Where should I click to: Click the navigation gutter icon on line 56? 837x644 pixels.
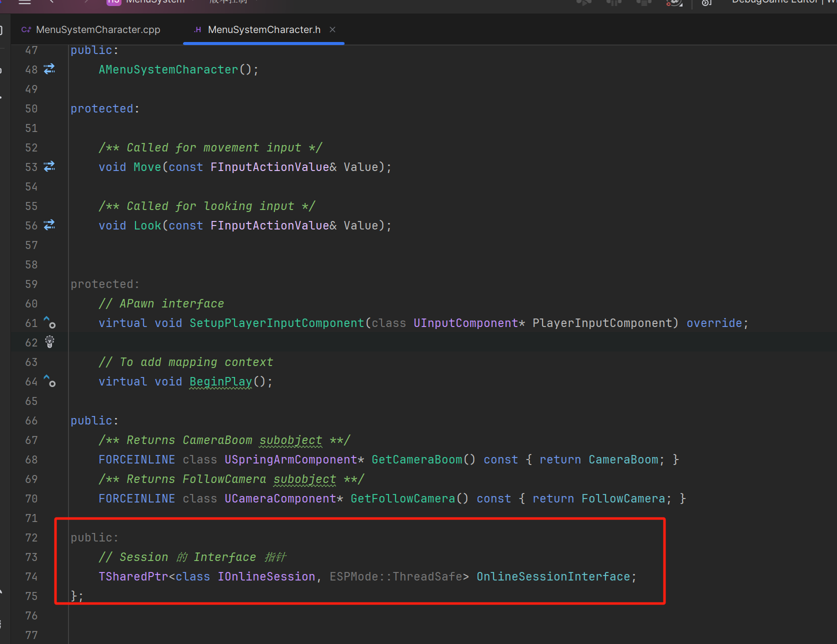pyautogui.click(x=49, y=225)
